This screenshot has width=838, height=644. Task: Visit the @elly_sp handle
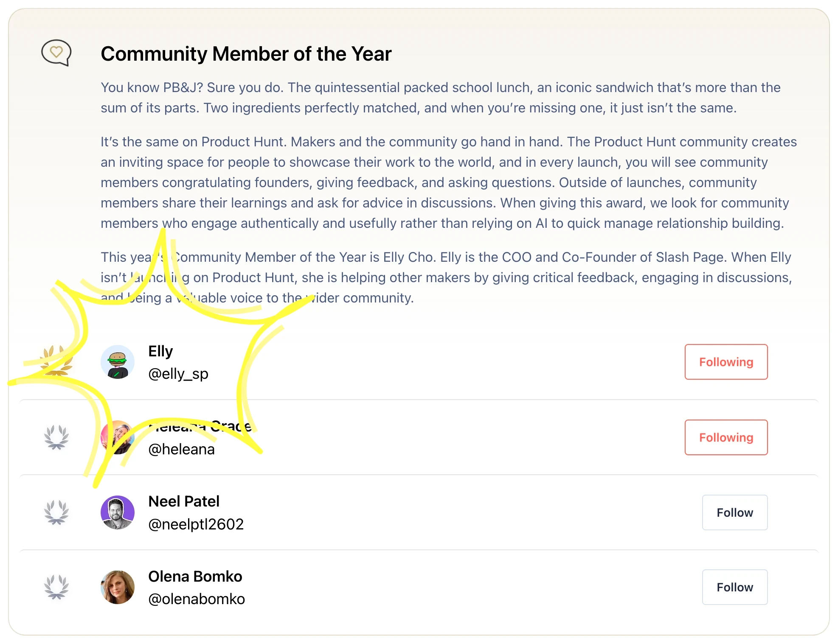(178, 374)
